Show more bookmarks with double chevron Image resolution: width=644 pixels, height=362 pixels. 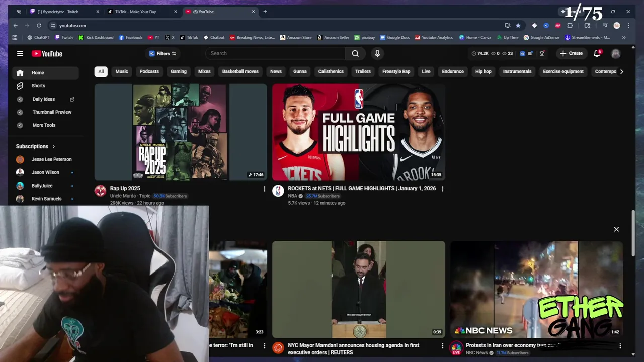pyautogui.click(x=624, y=37)
